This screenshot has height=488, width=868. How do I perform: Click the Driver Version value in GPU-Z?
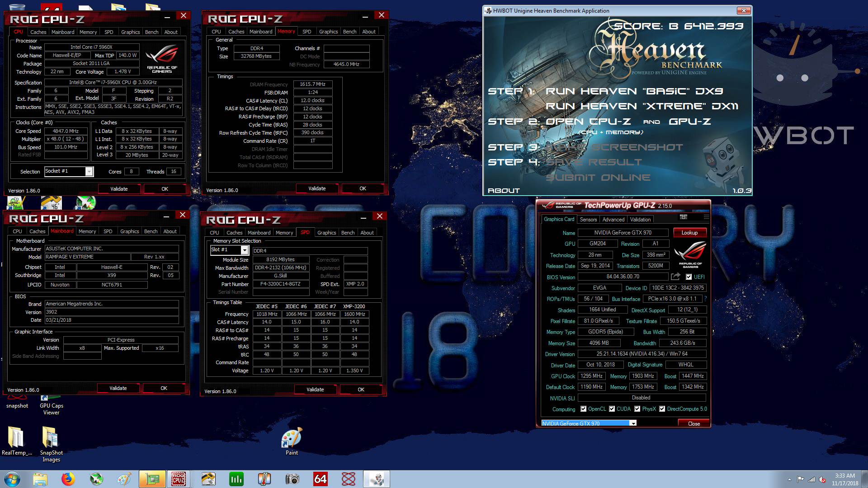pos(642,354)
